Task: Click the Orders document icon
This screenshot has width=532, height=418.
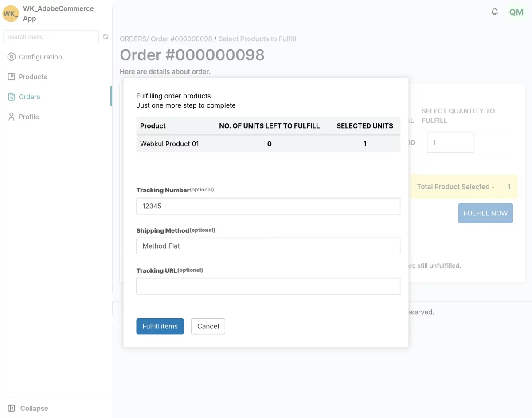Action: pyautogui.click(x=11, y=97)
